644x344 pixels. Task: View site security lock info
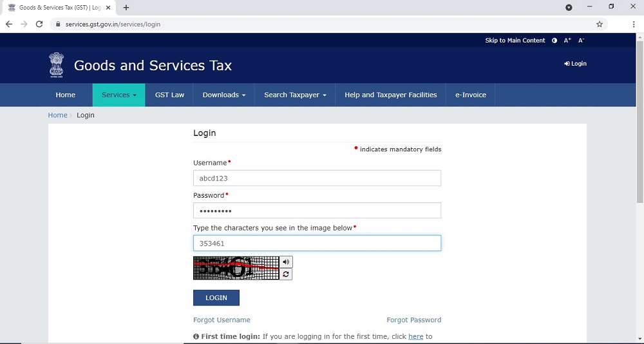[x=57, y=24]
